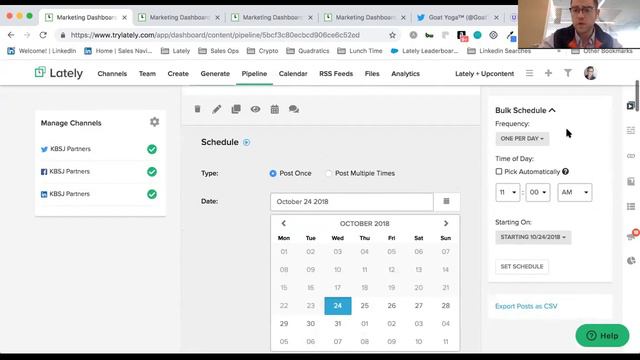Click the calendar picker icon beside Date field
The width and height of the screenshot is (640, 360).
coord(447,201)
